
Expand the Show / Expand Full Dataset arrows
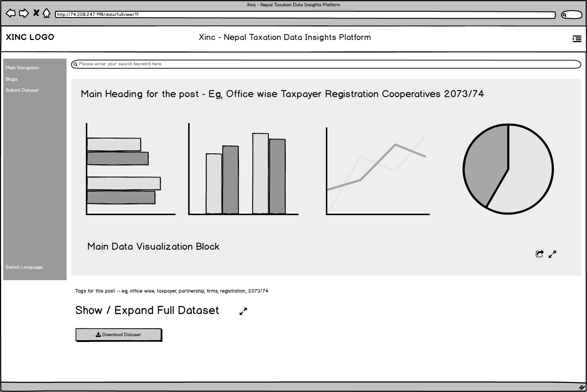[x=243, y=311]
